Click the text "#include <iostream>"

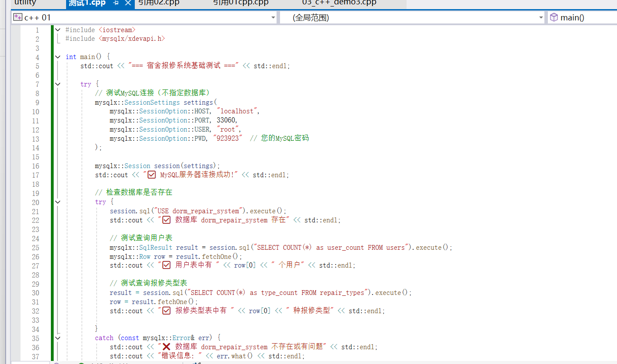point(100,30)
